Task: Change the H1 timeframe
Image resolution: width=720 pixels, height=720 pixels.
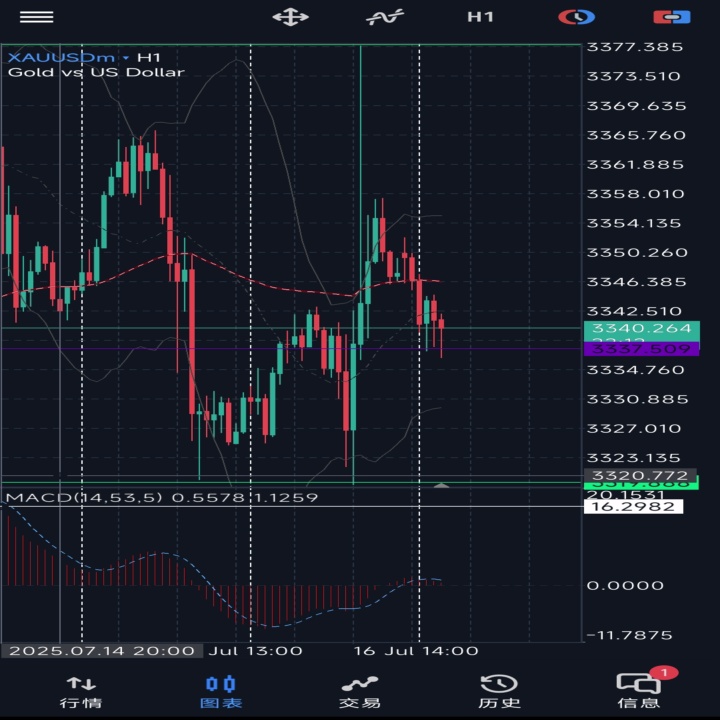Action: tap(480, 17)
